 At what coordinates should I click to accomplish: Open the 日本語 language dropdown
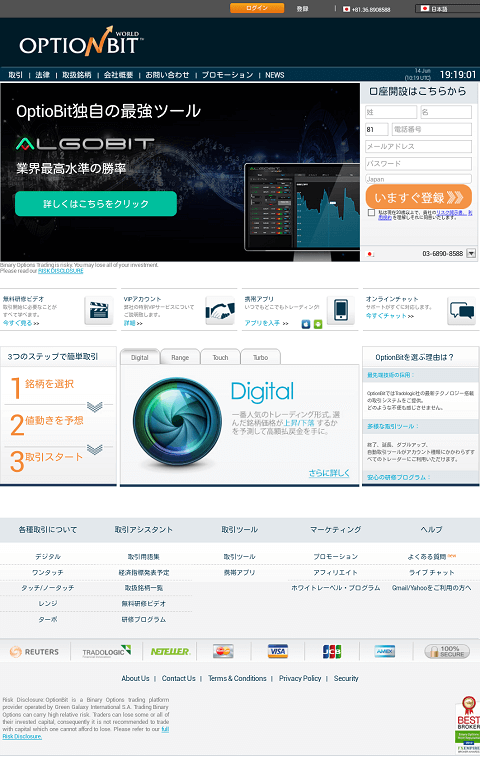click(x=447, y=9)
